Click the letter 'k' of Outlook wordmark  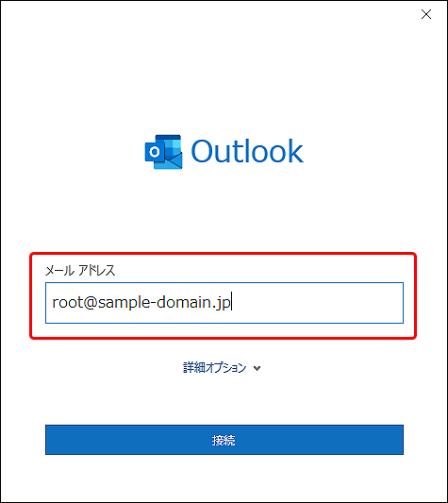pos(294,150)
